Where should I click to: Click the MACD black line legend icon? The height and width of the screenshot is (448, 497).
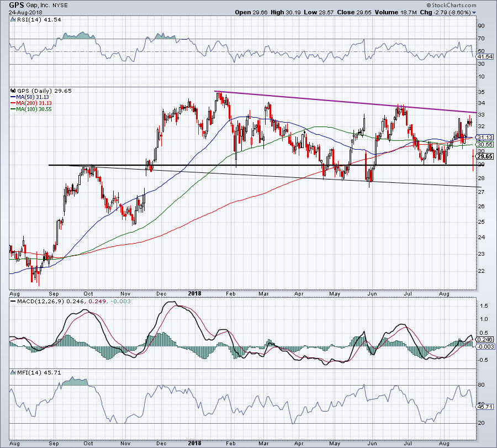(13, 301)
